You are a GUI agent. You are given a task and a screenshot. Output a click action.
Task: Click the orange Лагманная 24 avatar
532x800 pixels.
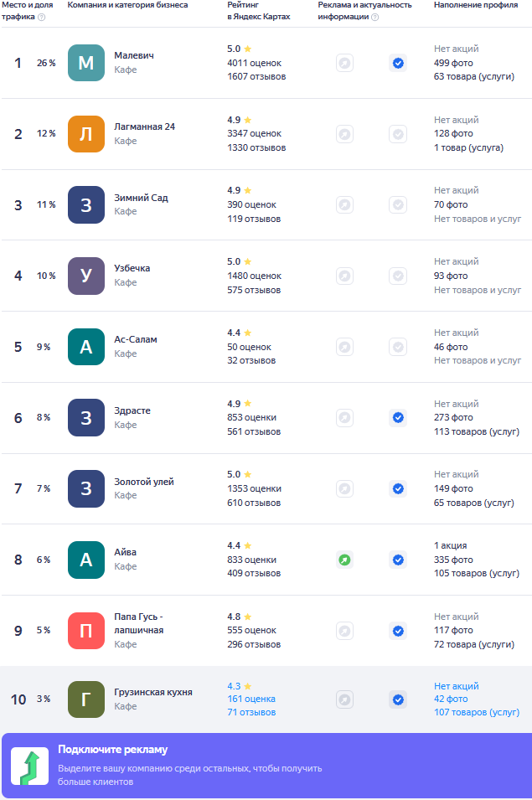point(86,134)
